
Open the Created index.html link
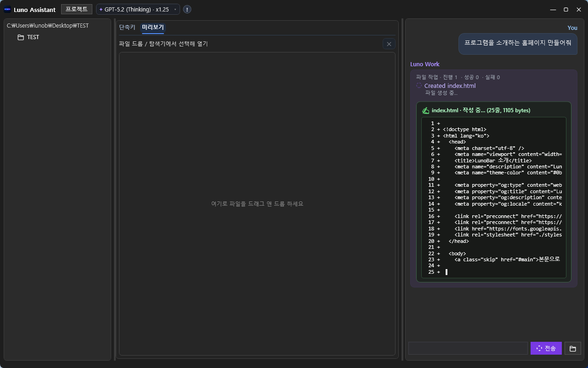[x=450, y=86]
